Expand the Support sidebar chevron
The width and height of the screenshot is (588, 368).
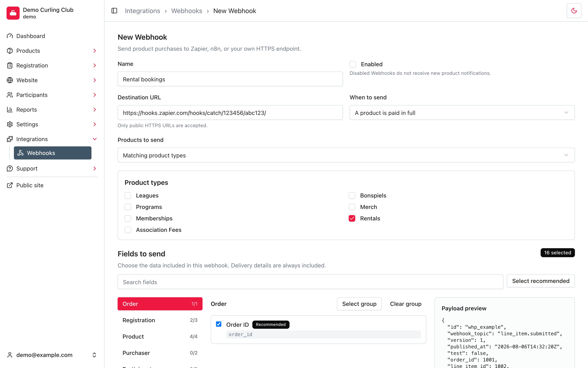pyautogui.click(x=95, y=168)
